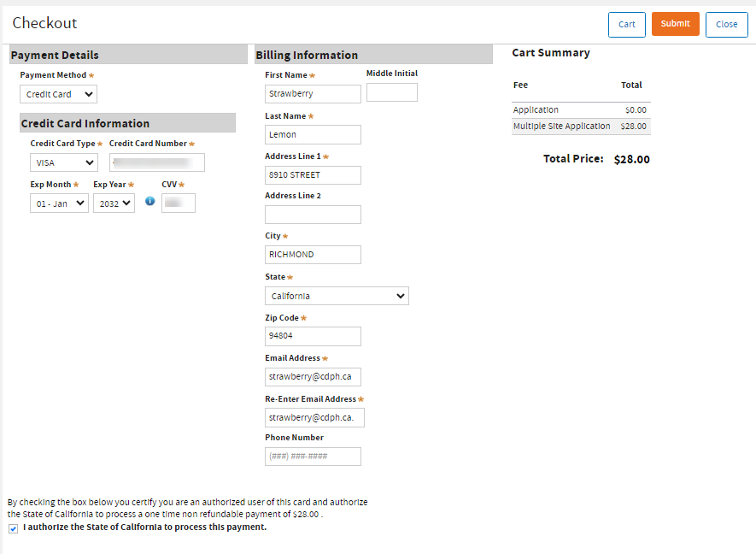Image resolution: width=756 pixels, height=554 pixels.
Task: Click the Payment Details section header
Action: click(x=128, y=55)
